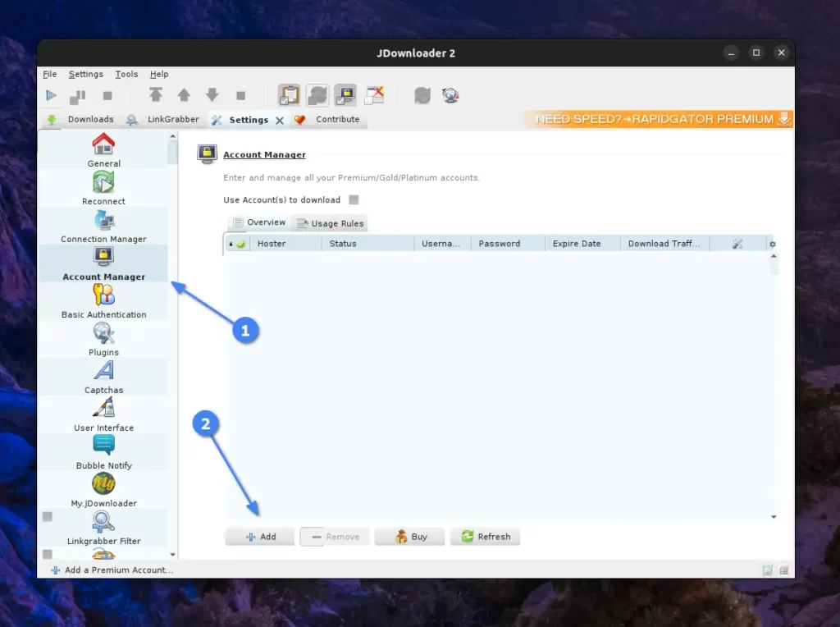Open the Tools menu
840x627 pixels.
[126, 74]
